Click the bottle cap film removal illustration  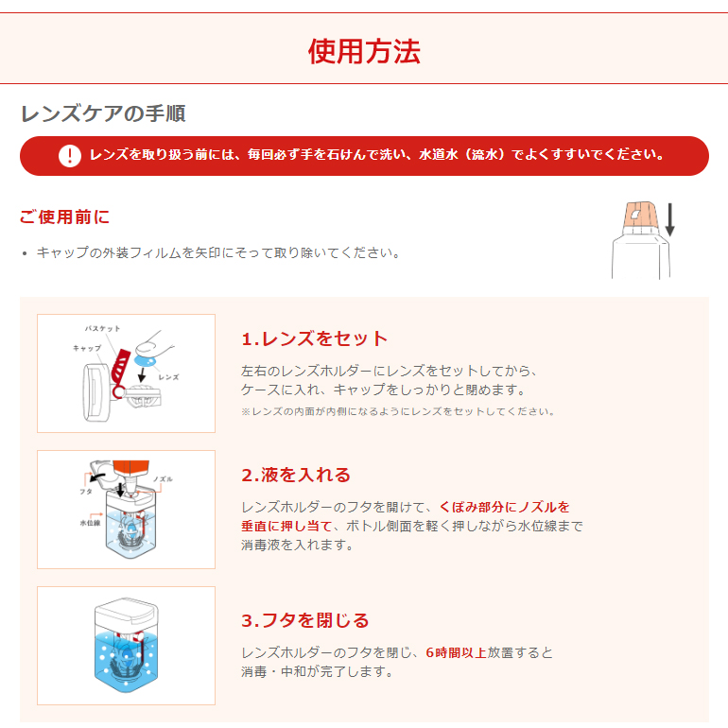643,240
